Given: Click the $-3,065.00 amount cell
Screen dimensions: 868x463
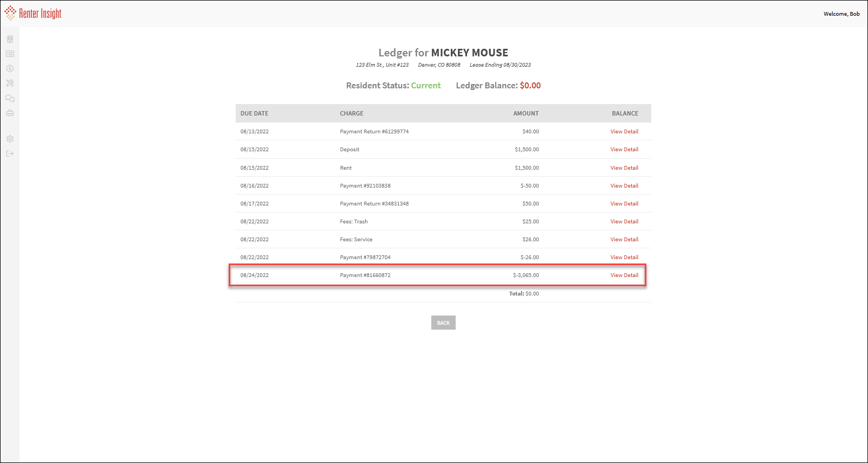Looking at the screenshot, I should click(526, 275).
